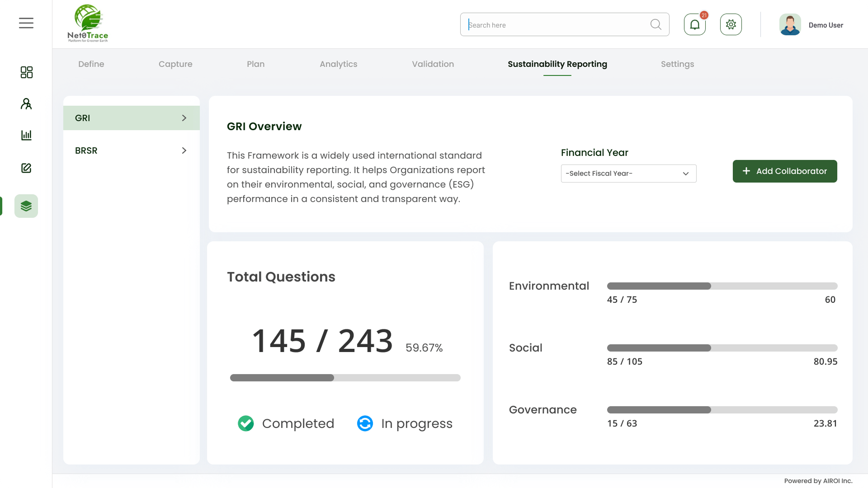The image size is (868, 488).
Task: Expand the GRI chevron arrow
Action: 184,118
